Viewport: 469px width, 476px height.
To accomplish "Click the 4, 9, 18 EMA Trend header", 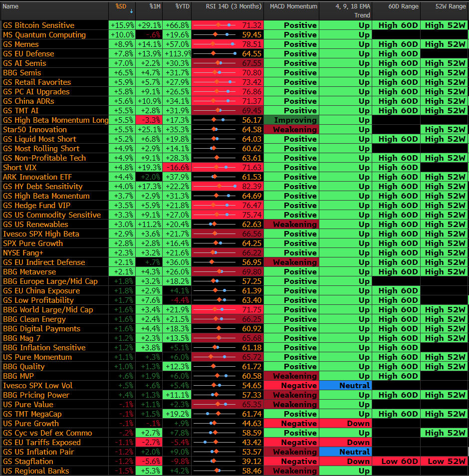I will click(353, 10).
